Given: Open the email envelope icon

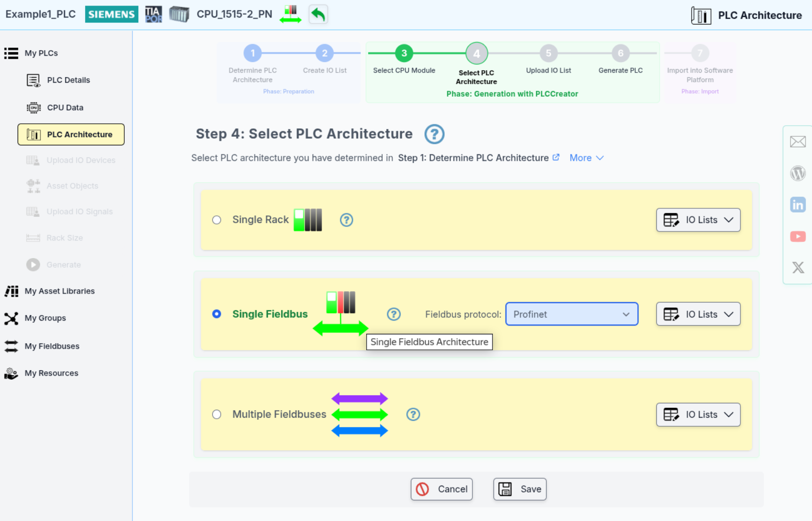Looking at the screenshot, I should (797, 142).
